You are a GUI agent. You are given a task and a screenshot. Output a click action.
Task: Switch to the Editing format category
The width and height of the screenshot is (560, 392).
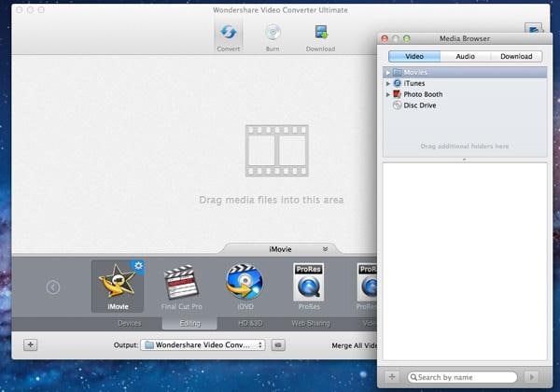click(189, 324)
